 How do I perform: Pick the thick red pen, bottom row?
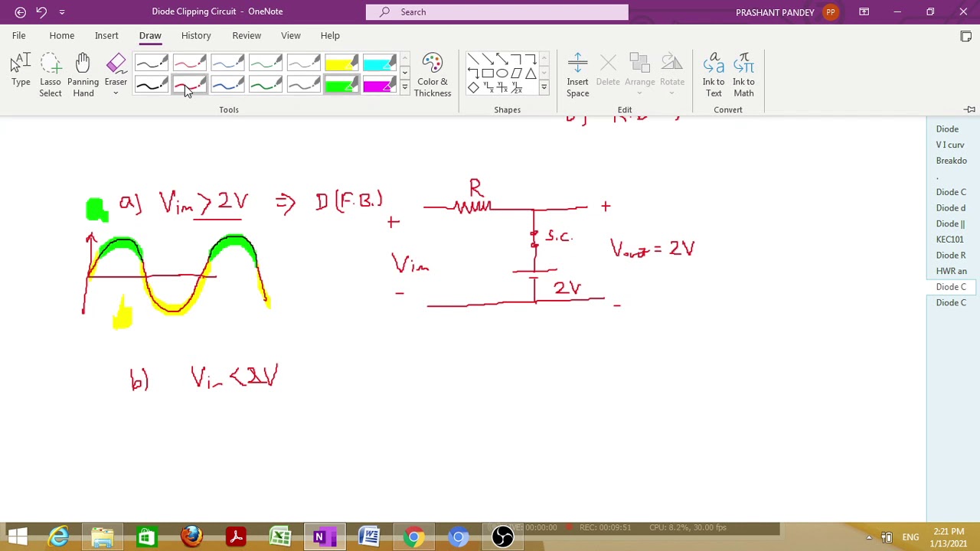(x=190, y=85)
